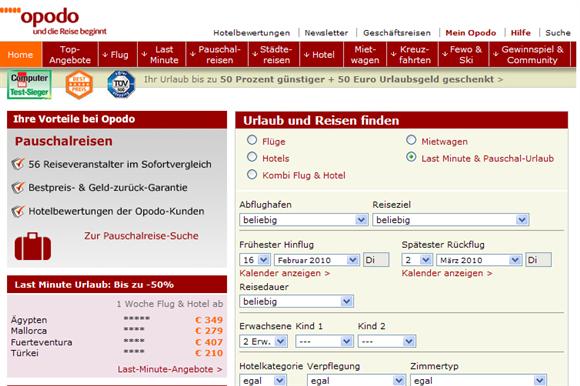Open the Reisedauer dropdown

tap(296, 301)
